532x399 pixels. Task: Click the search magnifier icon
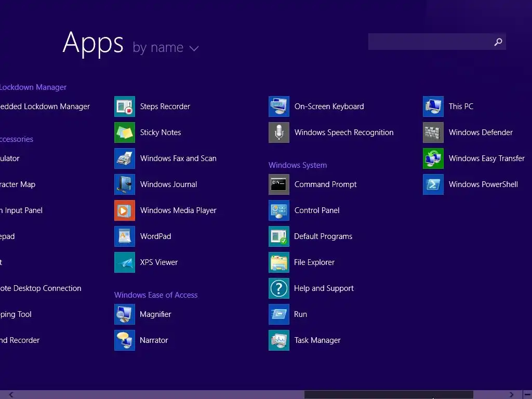(498, 42)
